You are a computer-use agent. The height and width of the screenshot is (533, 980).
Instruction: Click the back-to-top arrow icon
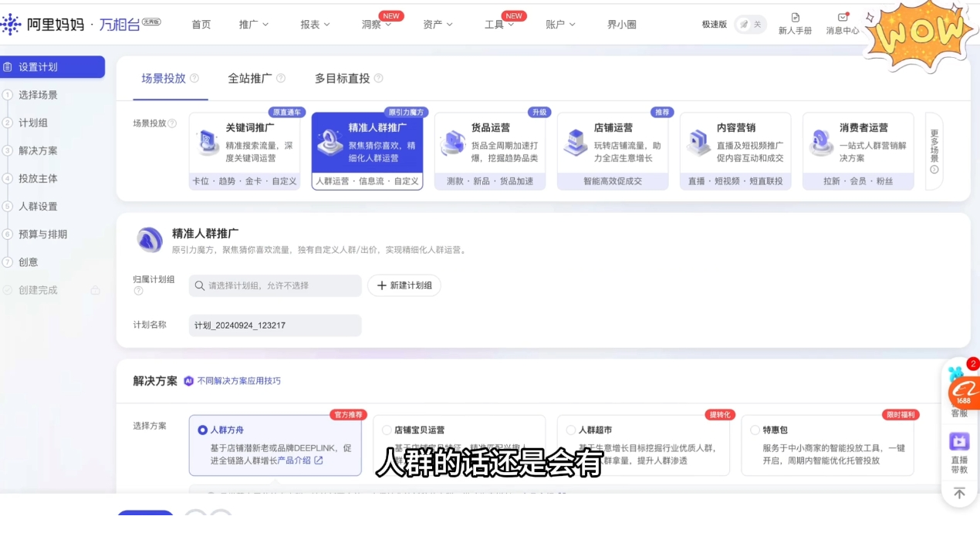[959, 493]
